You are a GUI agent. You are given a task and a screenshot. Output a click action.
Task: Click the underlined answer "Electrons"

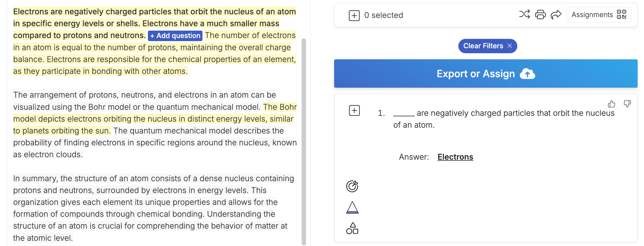coord(455,157)
